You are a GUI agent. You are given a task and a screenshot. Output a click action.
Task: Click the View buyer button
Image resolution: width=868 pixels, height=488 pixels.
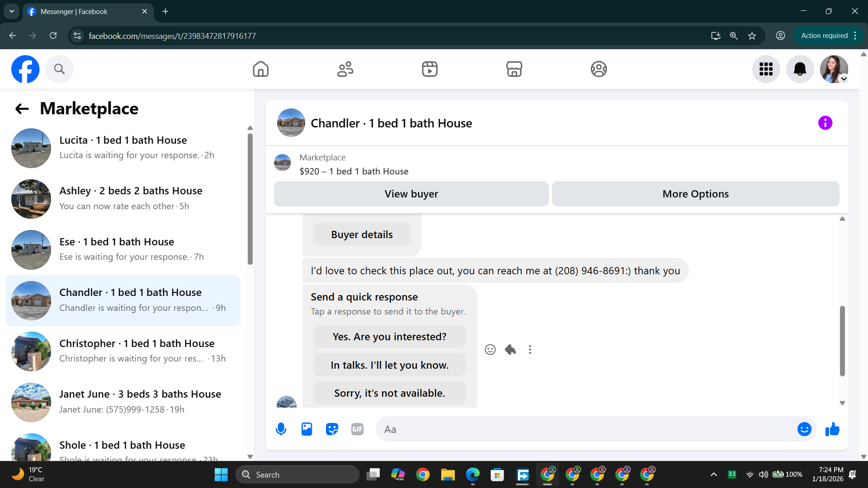coord(411,194)
